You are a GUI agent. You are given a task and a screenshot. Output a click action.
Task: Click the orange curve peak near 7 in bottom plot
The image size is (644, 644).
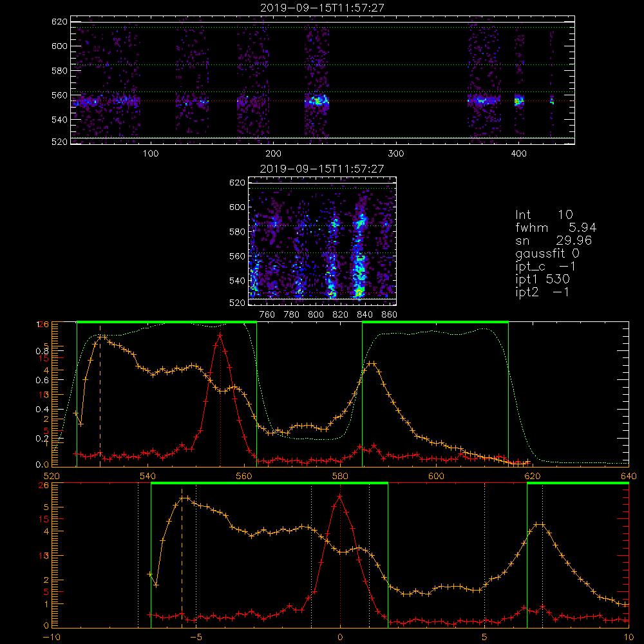click(540, 524)
